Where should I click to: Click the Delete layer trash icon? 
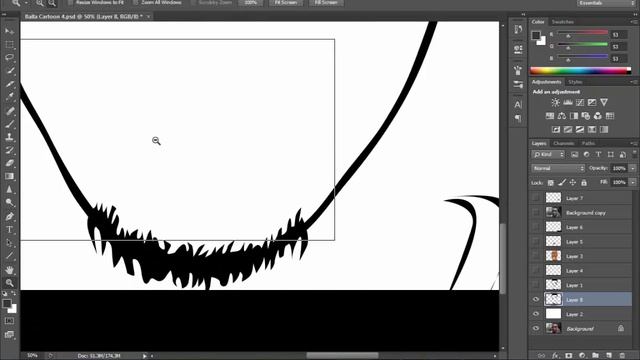coord(622,356)
